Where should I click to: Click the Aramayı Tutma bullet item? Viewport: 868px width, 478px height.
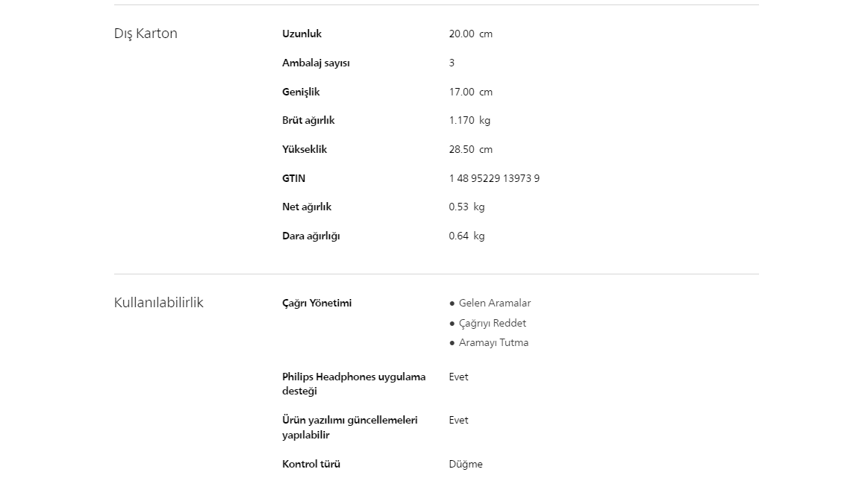[x=493, y=342]
